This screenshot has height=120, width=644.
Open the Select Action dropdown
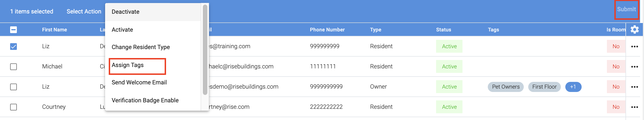click(x=84, y=11)
